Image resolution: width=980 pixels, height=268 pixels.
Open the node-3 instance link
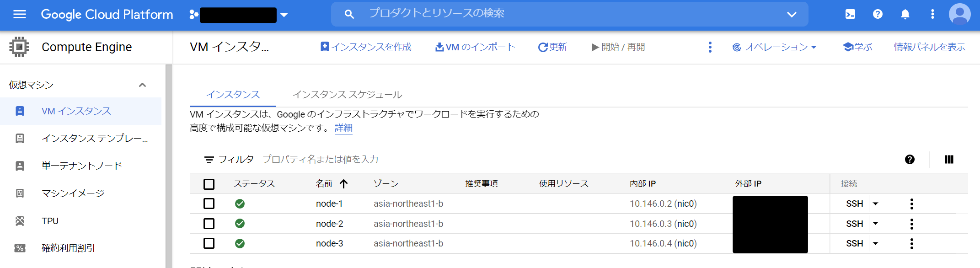coord(329,243)
